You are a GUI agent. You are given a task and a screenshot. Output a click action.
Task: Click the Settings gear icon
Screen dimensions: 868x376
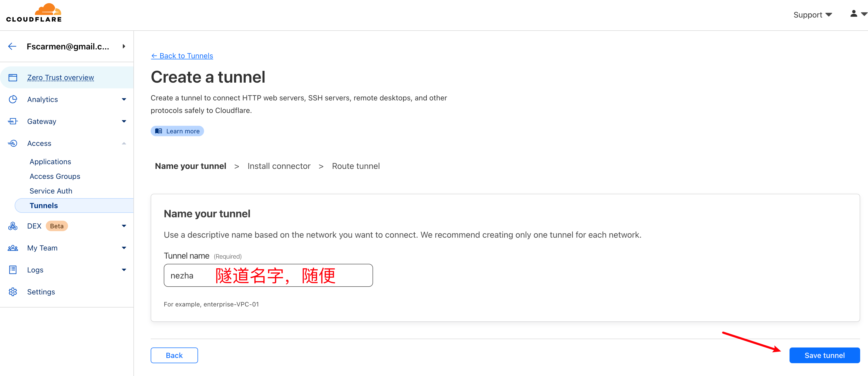point(13,292)
